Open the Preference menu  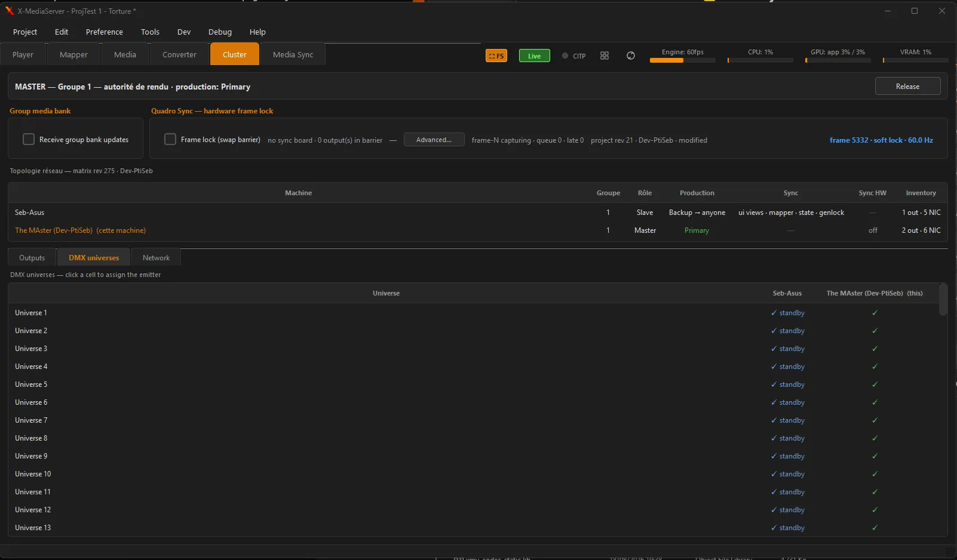coord(105,32)
